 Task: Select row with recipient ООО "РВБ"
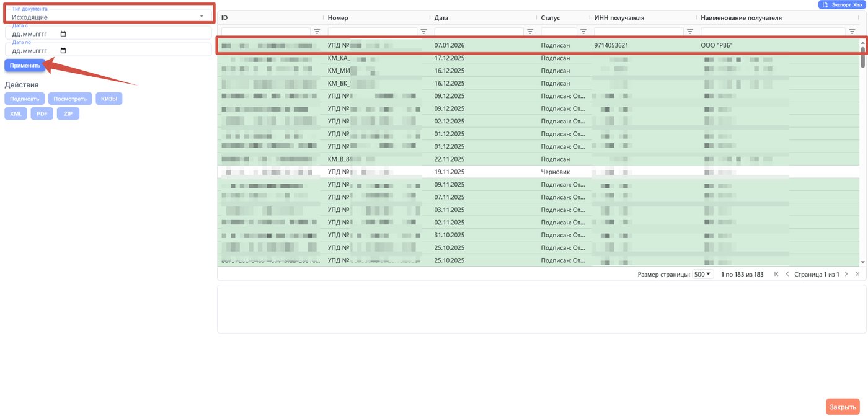539,45
